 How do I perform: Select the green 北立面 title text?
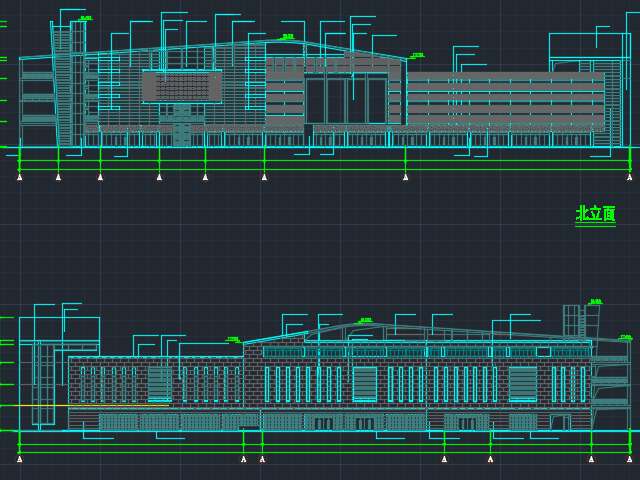coord(595,214)
